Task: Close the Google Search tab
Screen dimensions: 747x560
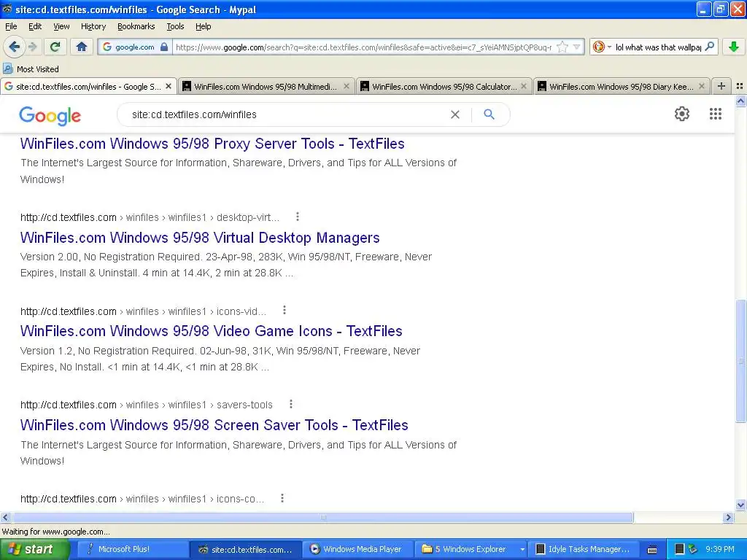Action: [169, 86]
